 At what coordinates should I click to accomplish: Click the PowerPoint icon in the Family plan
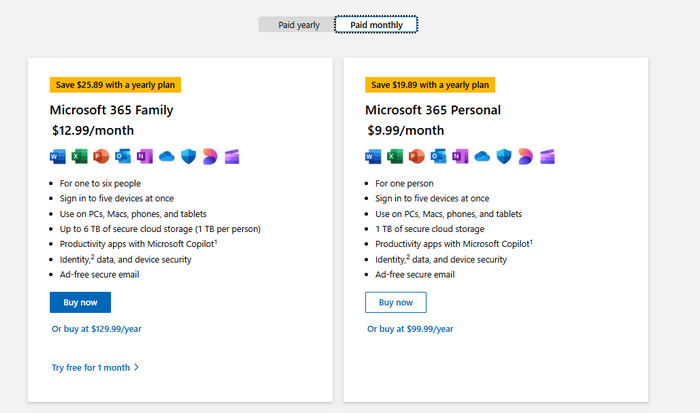tap(100, 156)
